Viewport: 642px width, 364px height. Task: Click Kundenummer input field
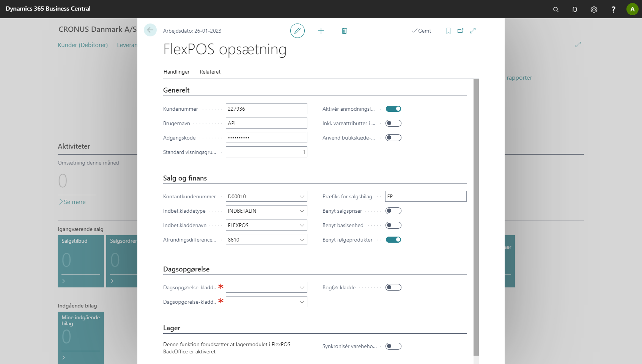pyautogui.click(x=266, y=109)
